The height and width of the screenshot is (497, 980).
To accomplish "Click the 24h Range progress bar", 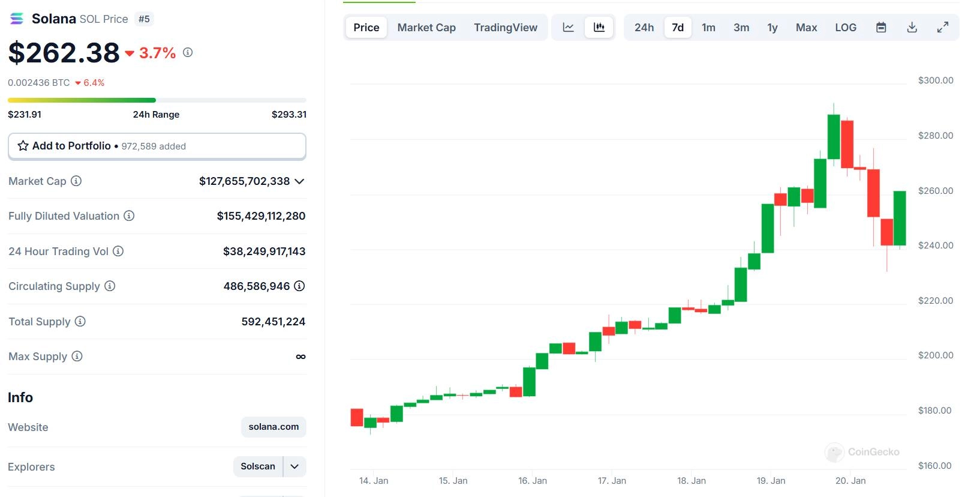I will (x=157, y=100).
